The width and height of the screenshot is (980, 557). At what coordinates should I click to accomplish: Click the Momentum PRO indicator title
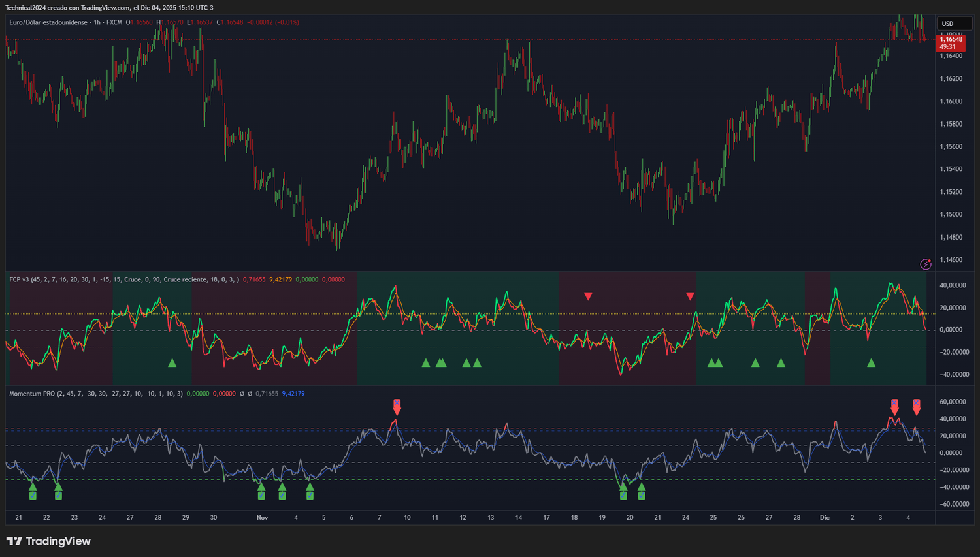[32, 394]
